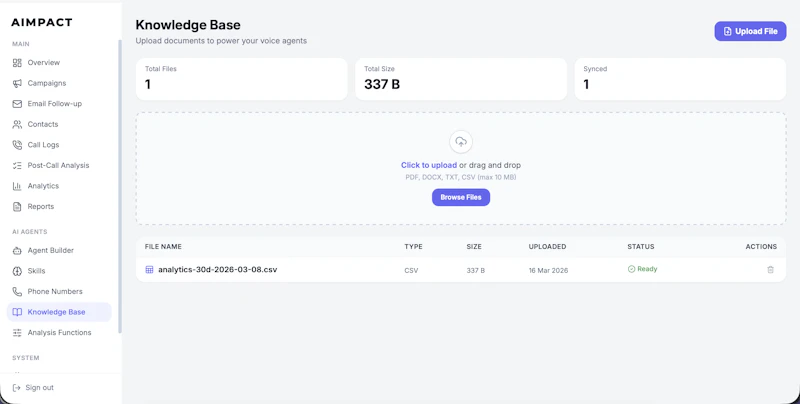Click the Synced stat card
The width and height of the screenshot is (800, 404).
point(680,79)
